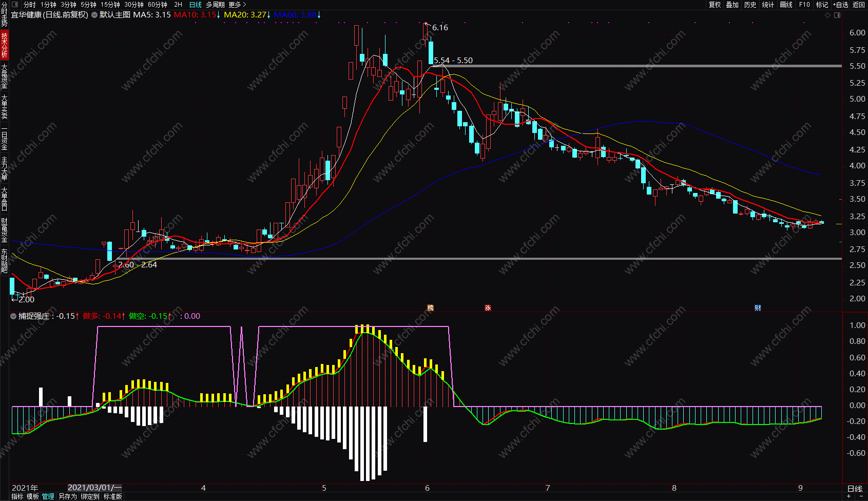This screenshot has height=501, width=868.
Task: Click the 历史 history button
Action: click(750, 5)
